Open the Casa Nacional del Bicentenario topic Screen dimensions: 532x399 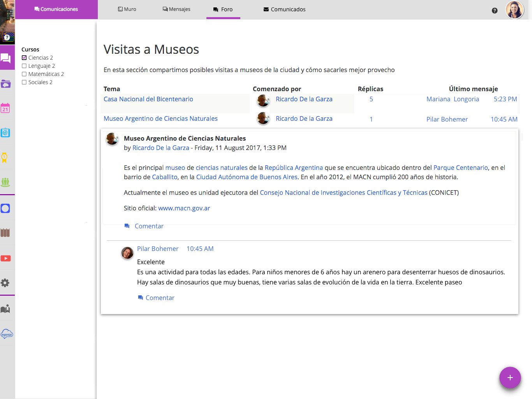coord(148,99)
